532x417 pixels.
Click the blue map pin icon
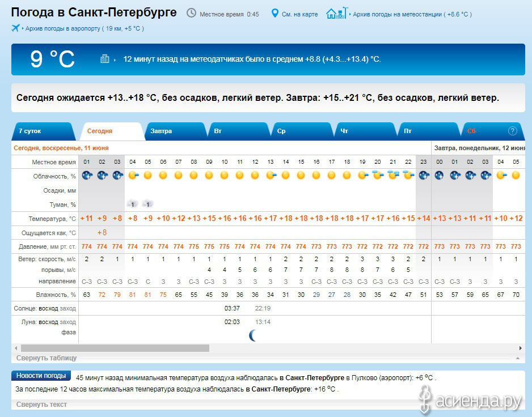(275, 13)
